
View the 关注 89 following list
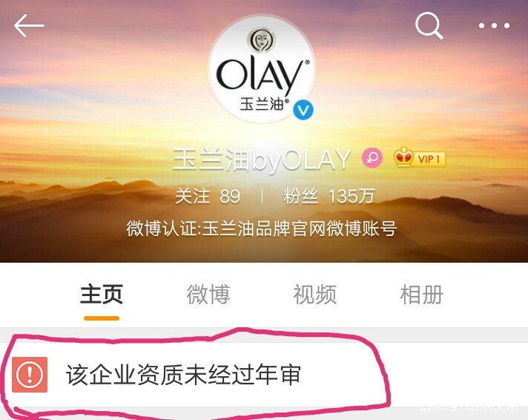tap(208, 196)
